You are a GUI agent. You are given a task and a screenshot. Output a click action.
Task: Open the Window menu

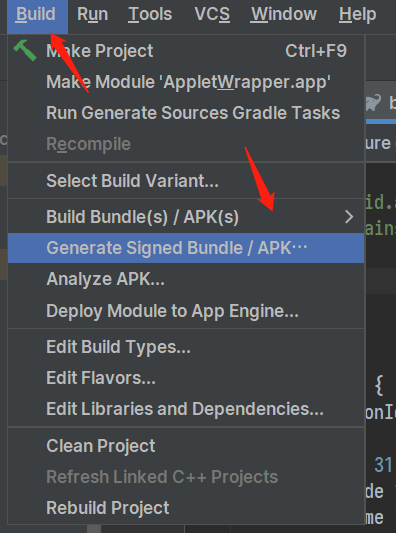(283, 14)
